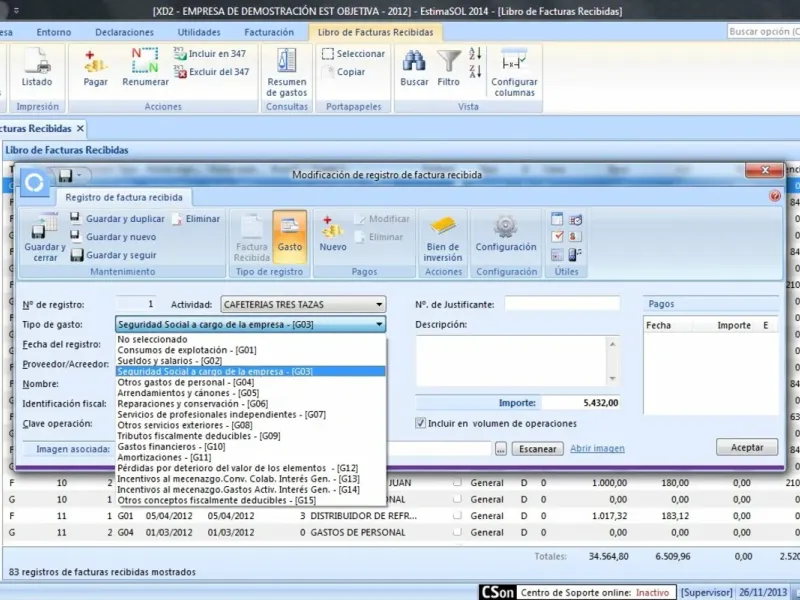Toggle the checkbox in the JUAN row
Screen dimensions: 800x600
(x=457, y=482)
